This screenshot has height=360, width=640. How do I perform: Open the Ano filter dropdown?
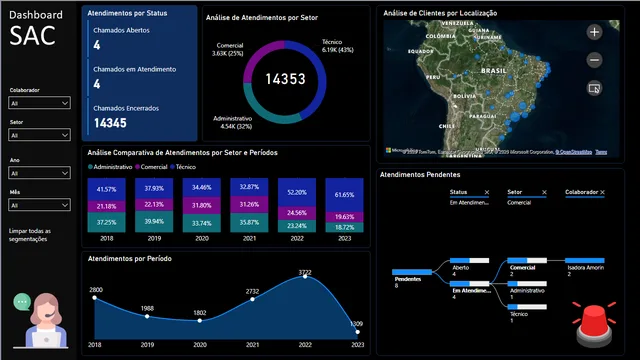pyautogui.click(x=39, y=173)
